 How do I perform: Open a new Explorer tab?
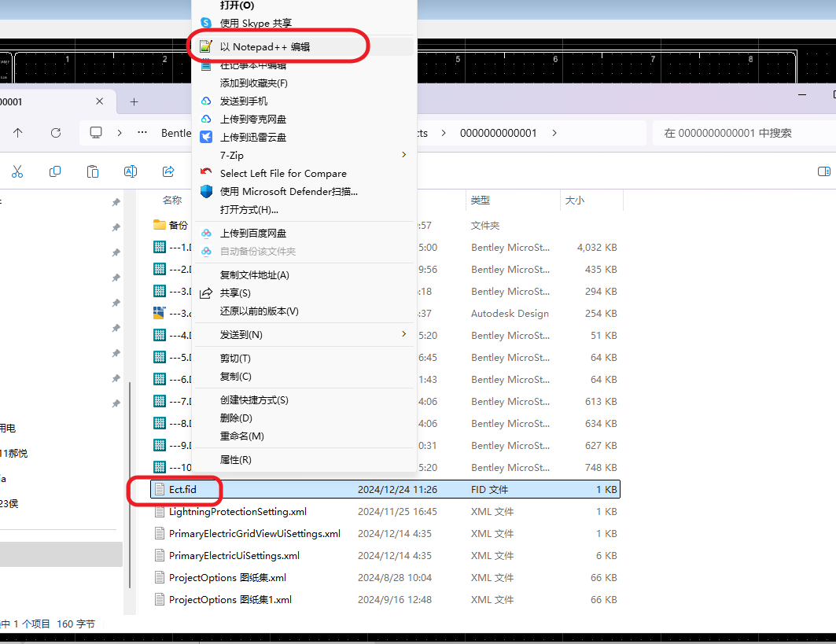tap(134, 101)
